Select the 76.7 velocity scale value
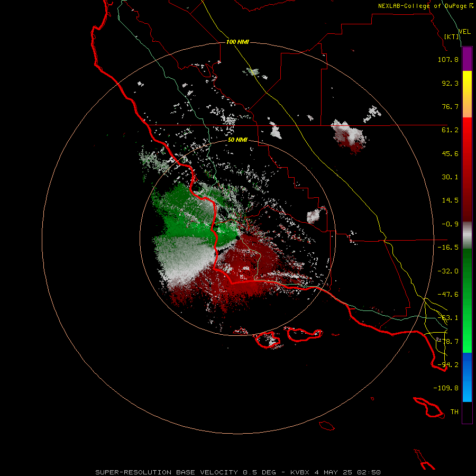476x476 pixels. pos(450,106)
